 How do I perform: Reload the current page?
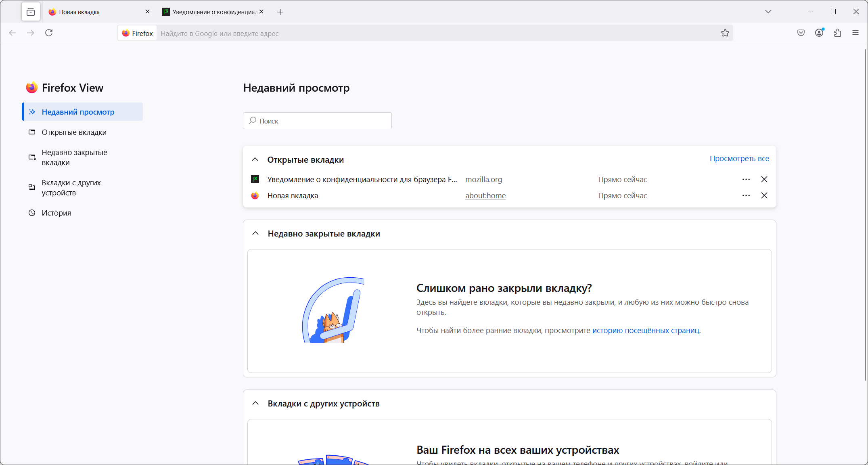click(49, 33)
